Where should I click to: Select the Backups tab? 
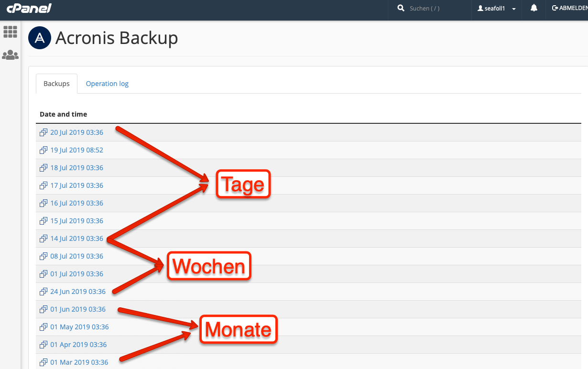tap(56, 84)
